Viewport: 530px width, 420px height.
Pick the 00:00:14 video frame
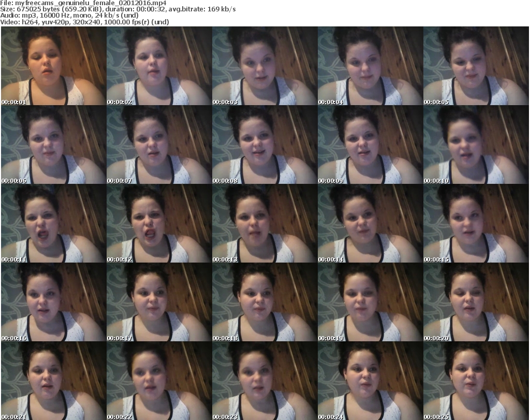[371, 224]
